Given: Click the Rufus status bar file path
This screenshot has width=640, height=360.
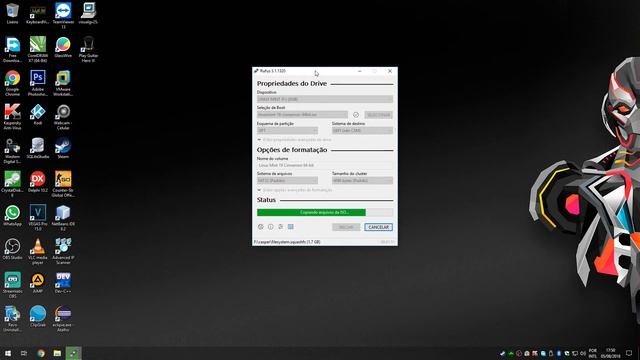Looking at the screenshot, I should (x=287, y=242).
